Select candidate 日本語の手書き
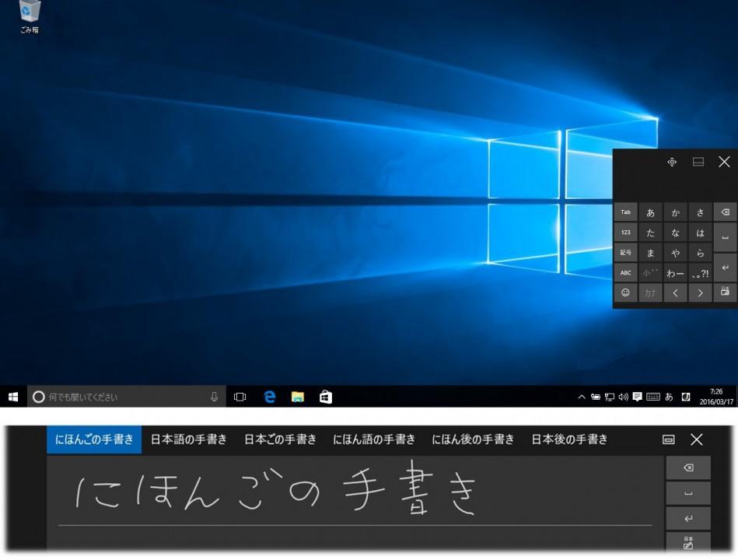This screenshot has width=738, height=560. [x=188, y=439]
